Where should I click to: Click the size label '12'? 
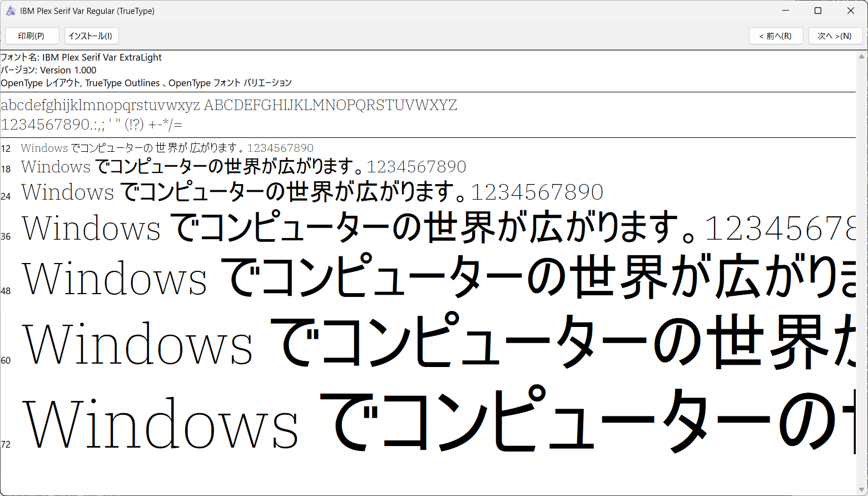click(6, 148)
